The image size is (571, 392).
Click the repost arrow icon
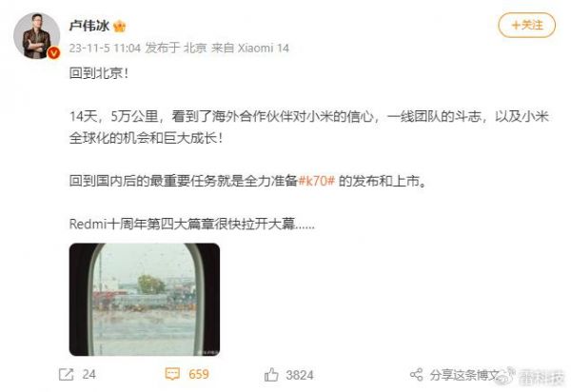click(67, 374)
